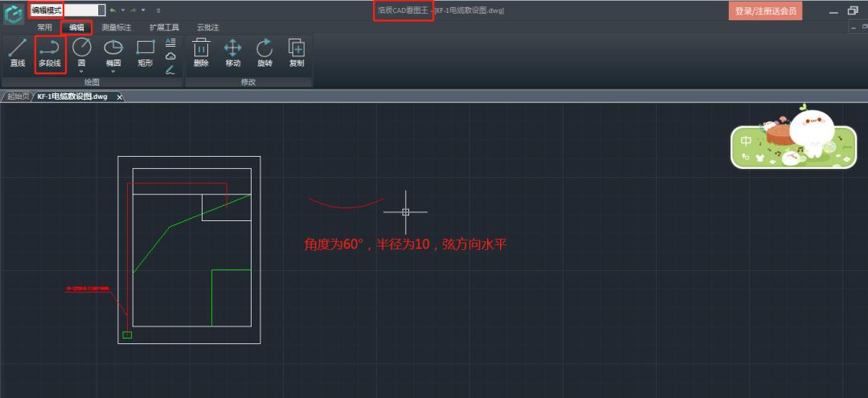Viewport: 868px width, 398px height.
Task: Minimize the CAD application window
Action: 833,11
